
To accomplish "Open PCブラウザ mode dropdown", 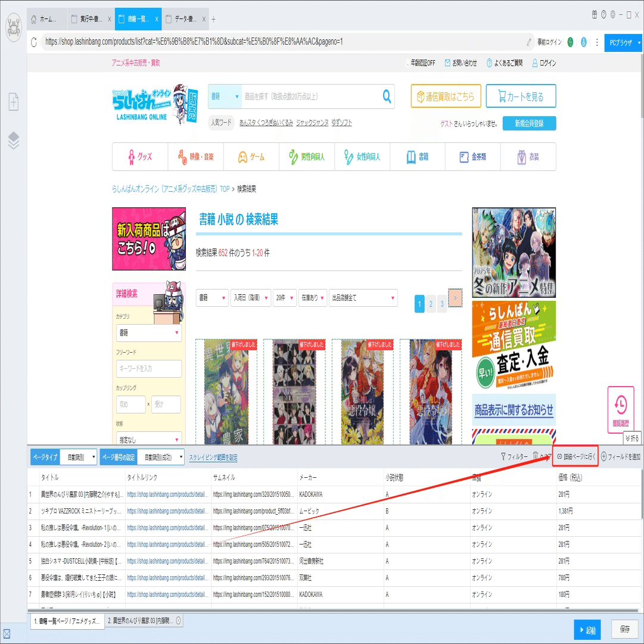I will click(x=623, y=42).
